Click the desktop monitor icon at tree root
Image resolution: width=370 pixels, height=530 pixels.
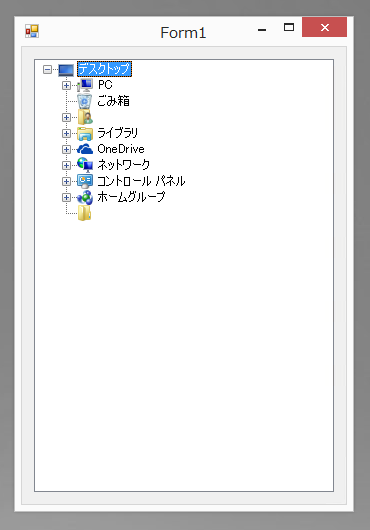tap(66, 70)
